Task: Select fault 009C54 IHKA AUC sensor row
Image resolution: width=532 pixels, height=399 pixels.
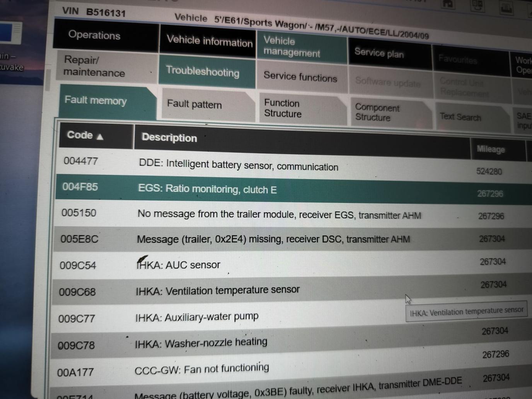Action: (178, 265)
